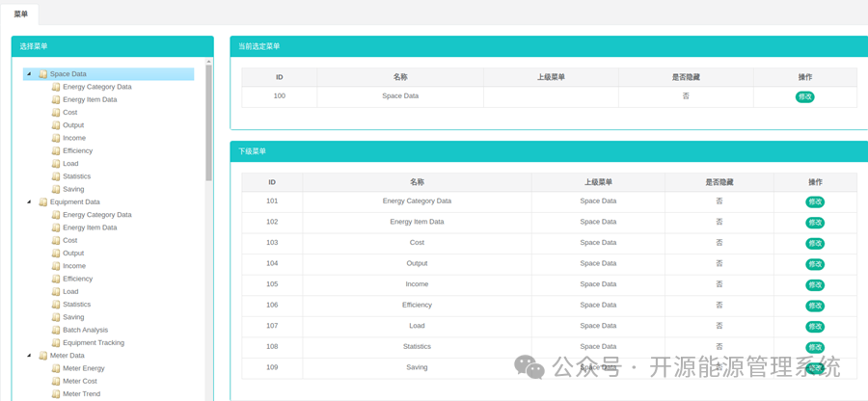The height and width of the screenshot is (401, 868).
Task: Click 修改 for row 104 Output
Action: point(814,264)
